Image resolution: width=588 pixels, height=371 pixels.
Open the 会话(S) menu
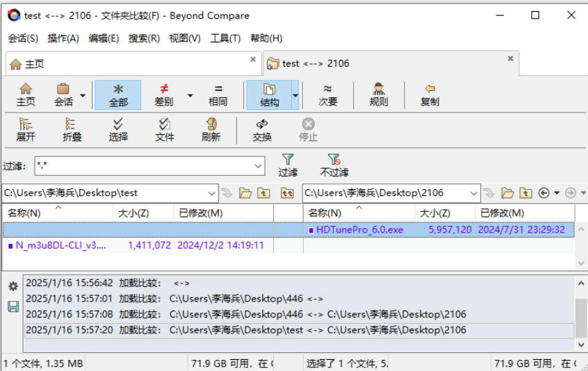tap(23, 38)
